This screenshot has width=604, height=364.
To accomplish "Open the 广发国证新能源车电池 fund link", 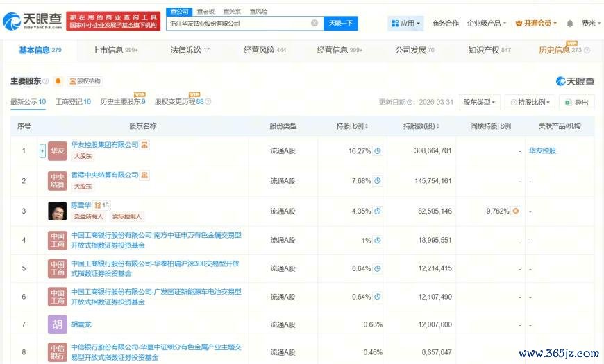I will click(x=156, y=297).
